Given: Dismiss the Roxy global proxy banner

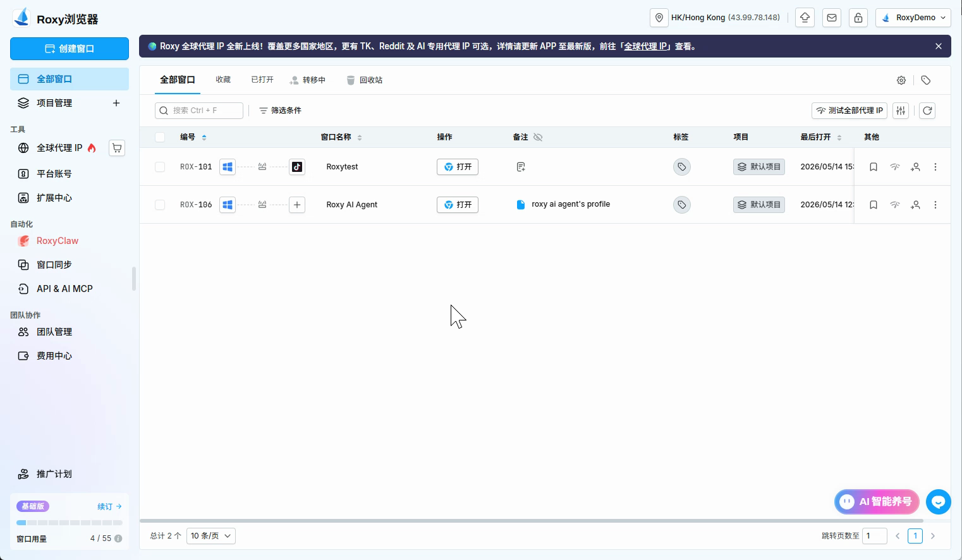Looking at the screenshot, I should pyautogui.click(x=939, y=46).
